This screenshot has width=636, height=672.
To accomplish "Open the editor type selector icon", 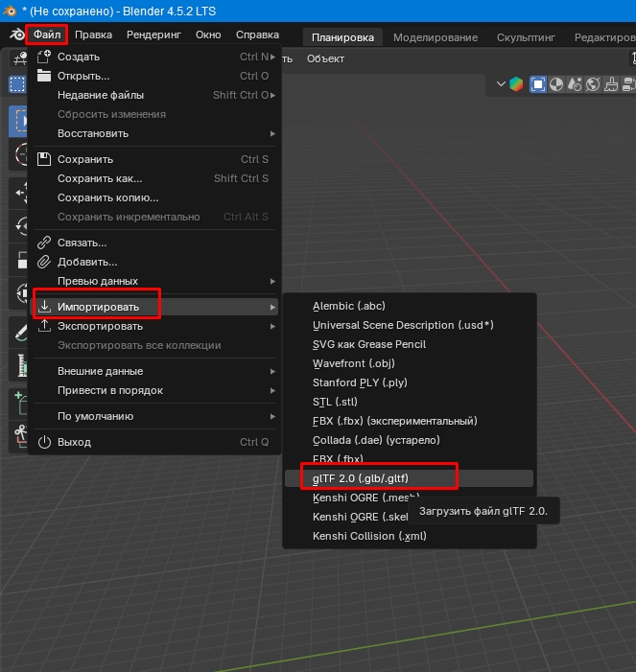I will pos(19,58).
